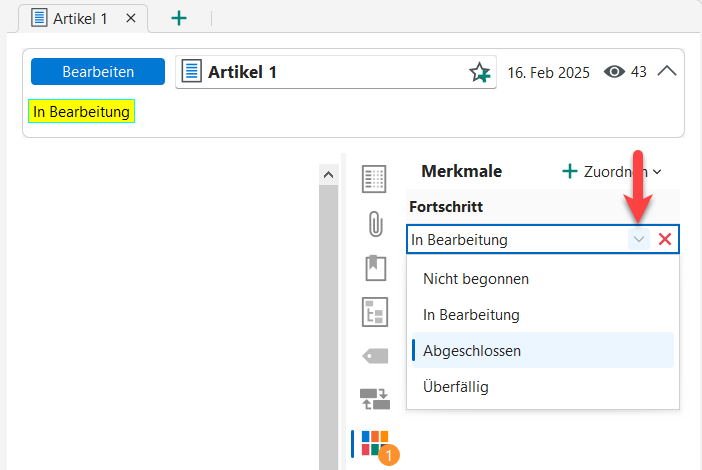
Task: Expand the Zuordnen dropdown
Action: click(612, 171)
